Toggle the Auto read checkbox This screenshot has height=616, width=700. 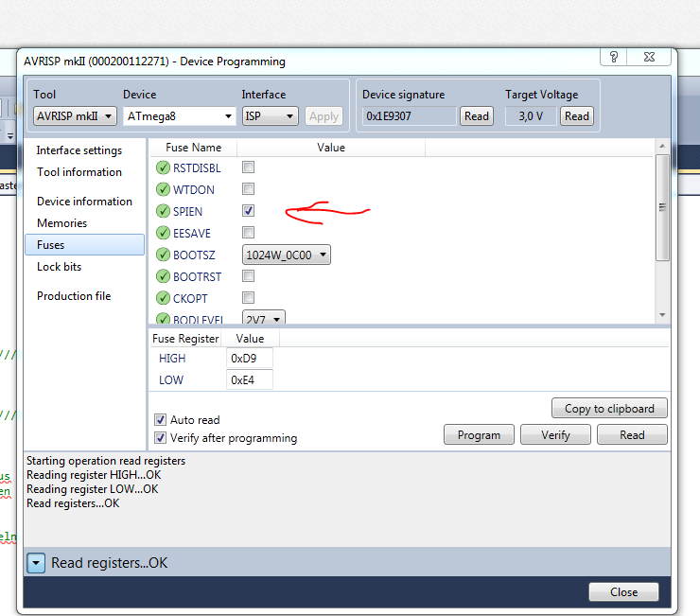point(160,419)
